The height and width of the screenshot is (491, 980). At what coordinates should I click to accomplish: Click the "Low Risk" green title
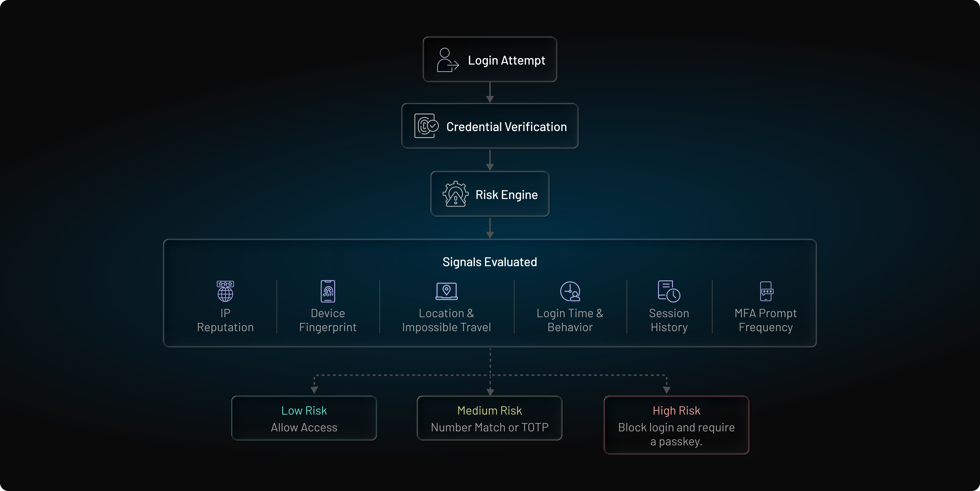pos(304,410)
